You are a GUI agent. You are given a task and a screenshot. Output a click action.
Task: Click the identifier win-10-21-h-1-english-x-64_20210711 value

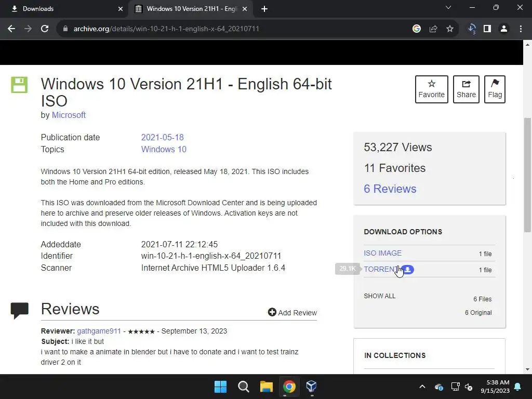click(211, 256)
